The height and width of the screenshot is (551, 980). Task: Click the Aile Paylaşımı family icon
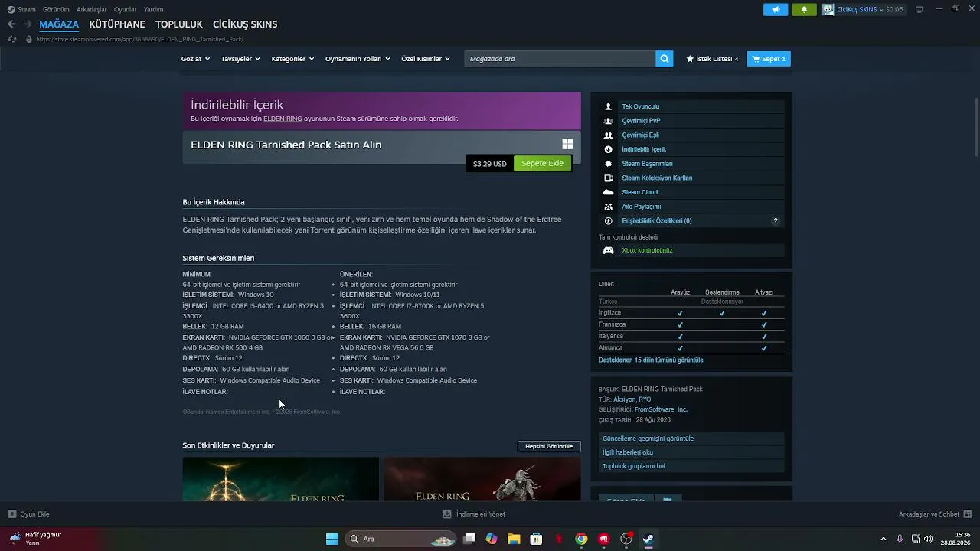point(609,207)
